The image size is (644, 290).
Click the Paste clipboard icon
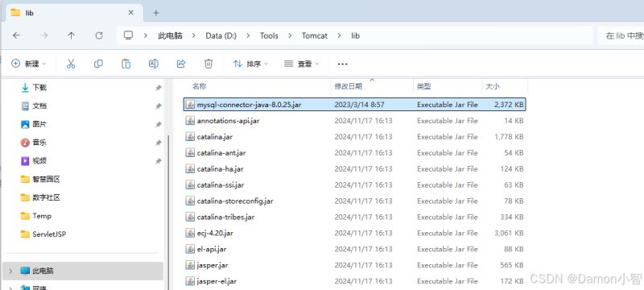[126, 64]
